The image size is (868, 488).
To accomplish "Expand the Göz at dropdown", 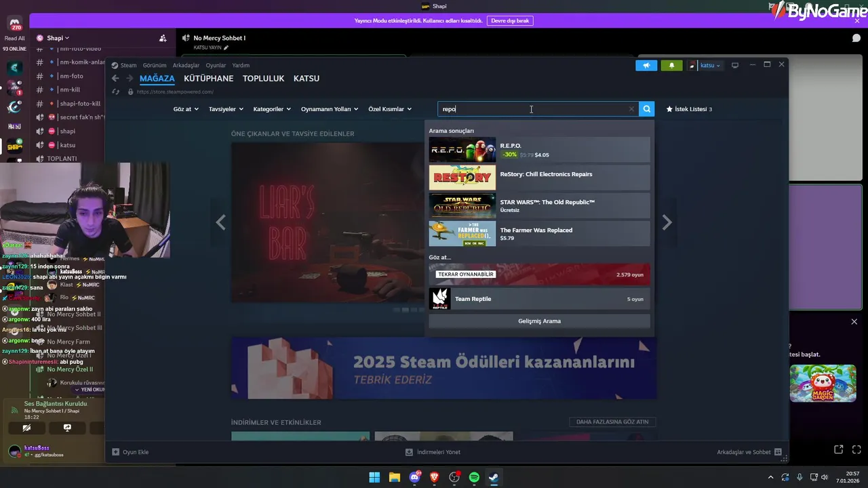I will [x=186, y=108].
